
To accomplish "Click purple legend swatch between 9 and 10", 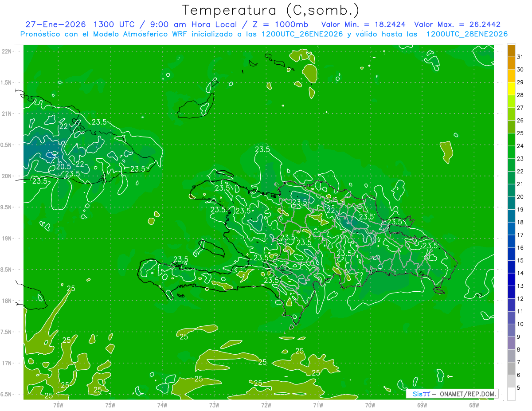I will [511, 330].
